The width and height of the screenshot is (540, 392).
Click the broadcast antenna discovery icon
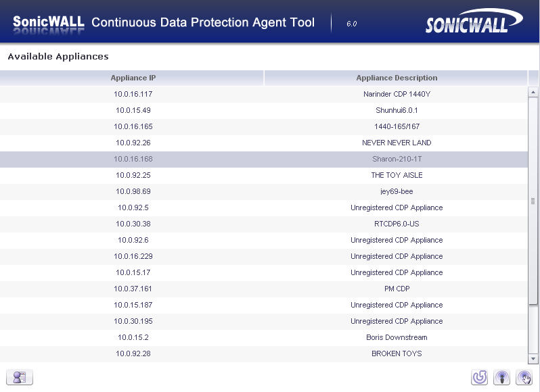tap(502, 377)
